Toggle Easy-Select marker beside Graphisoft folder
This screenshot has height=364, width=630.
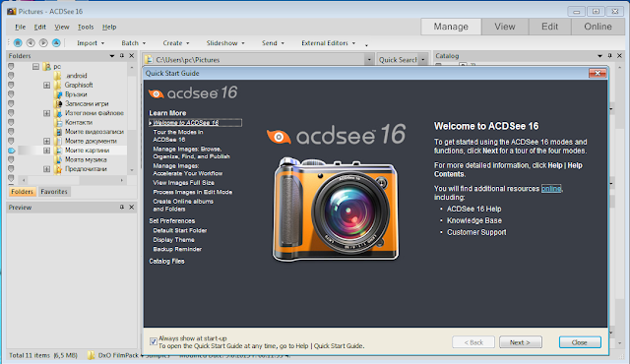click(x=11, y=85)
